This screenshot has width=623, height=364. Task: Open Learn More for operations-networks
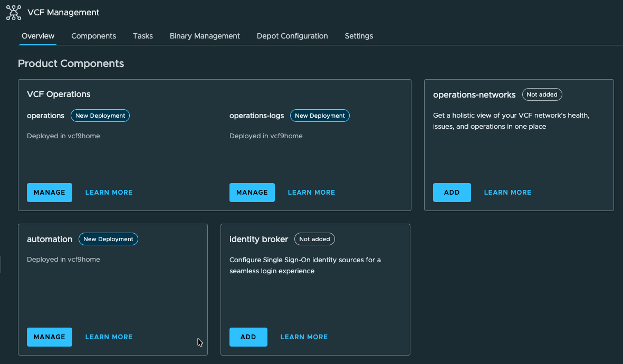[x=507, y=193]
